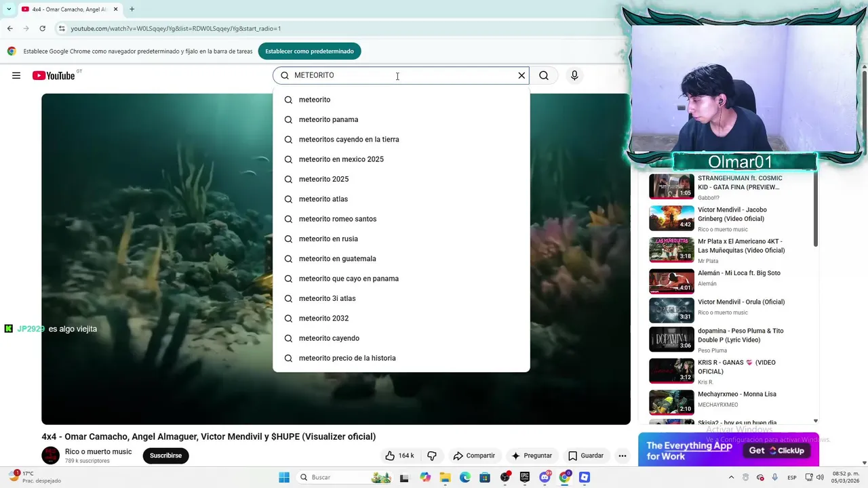Image resolution: width=868 pixels, height=488 pixels.
Task: Click the magnifier search submit button
Action: click(544, 75)
